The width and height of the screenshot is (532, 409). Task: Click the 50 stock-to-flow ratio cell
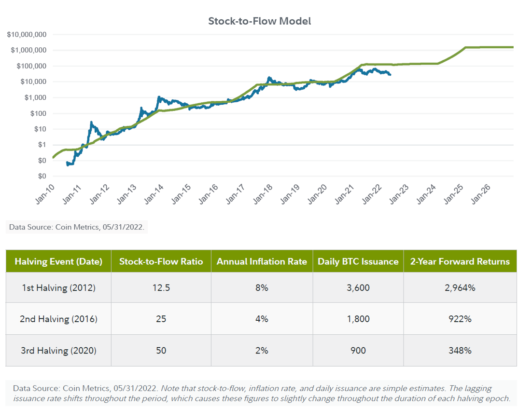pyautogui.click(x=161, y=351)
